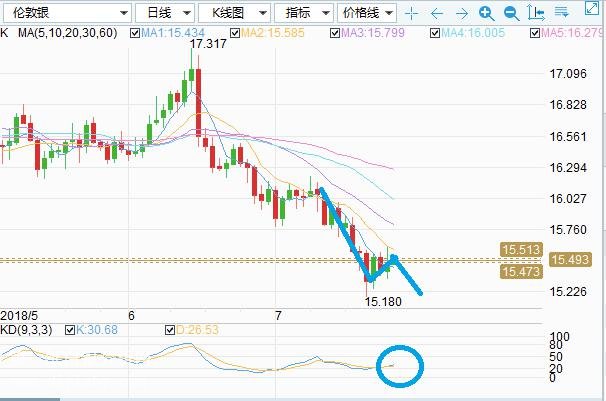Move chart left with left arrow
606x401 pixels.
[x=436, y=14]
